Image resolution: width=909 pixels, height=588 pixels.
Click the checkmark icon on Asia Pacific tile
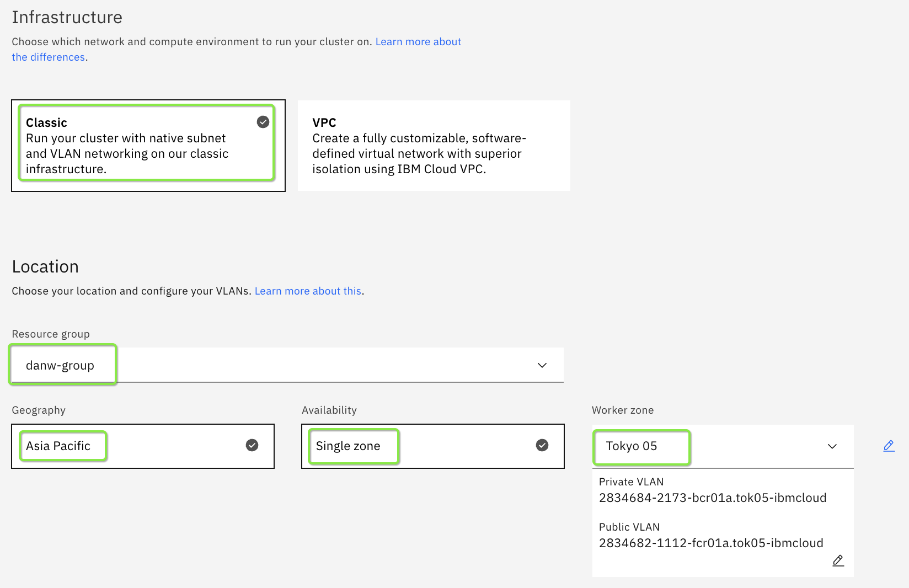[252, 445]
